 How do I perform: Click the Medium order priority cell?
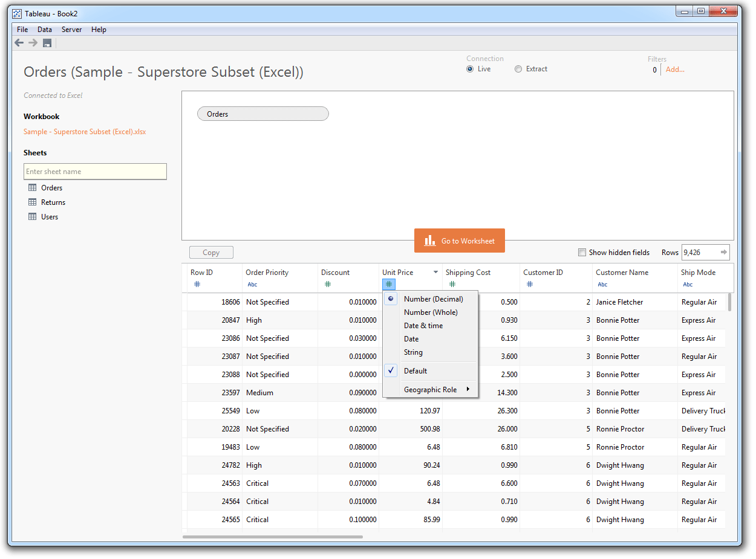click(x=280, y=392)
